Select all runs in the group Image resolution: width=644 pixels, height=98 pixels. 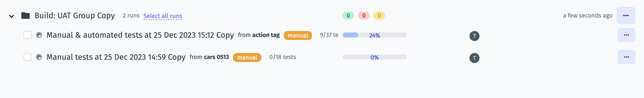click(x=163, y=16)
